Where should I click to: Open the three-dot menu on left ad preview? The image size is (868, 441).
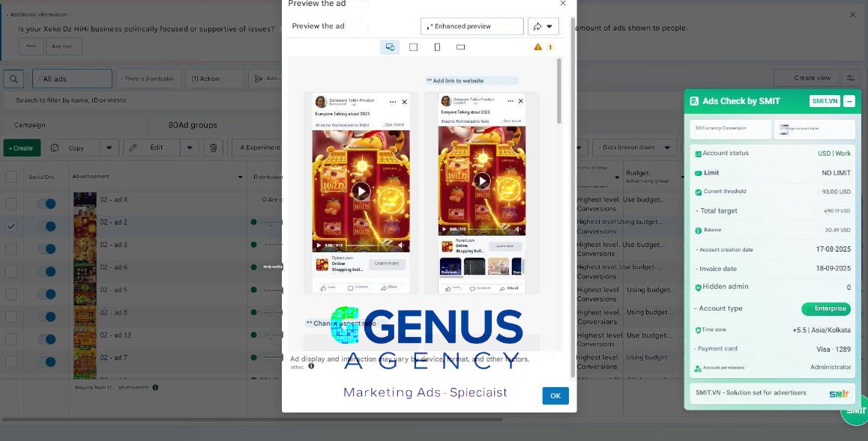tap(393, 102)
